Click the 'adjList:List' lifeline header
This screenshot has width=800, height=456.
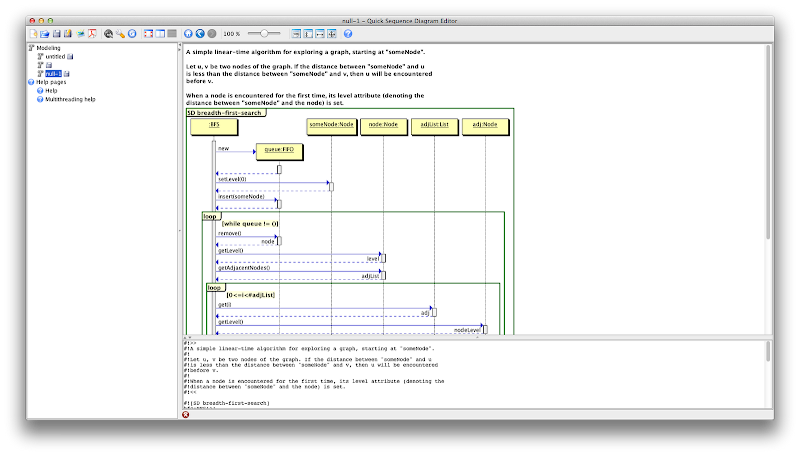pyautogui.click(x=434, y=124)
